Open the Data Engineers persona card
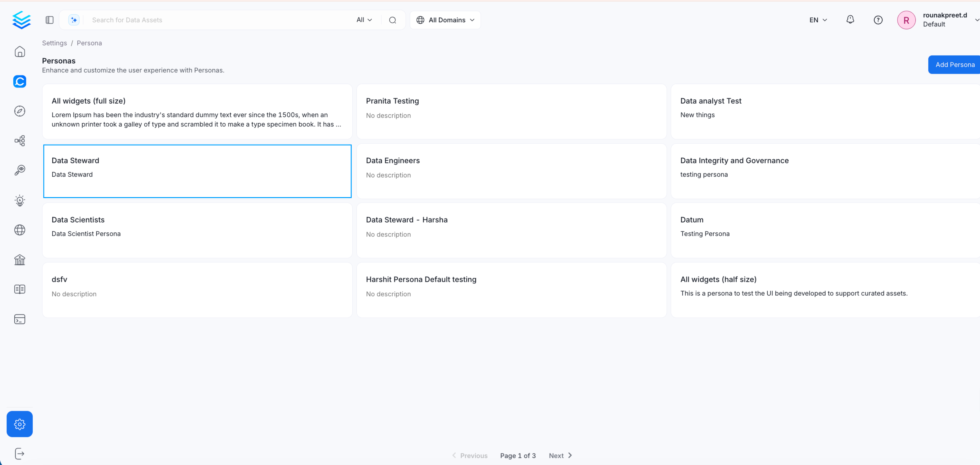The width and height of the screenshot is (980, 465). pos(511,171)
